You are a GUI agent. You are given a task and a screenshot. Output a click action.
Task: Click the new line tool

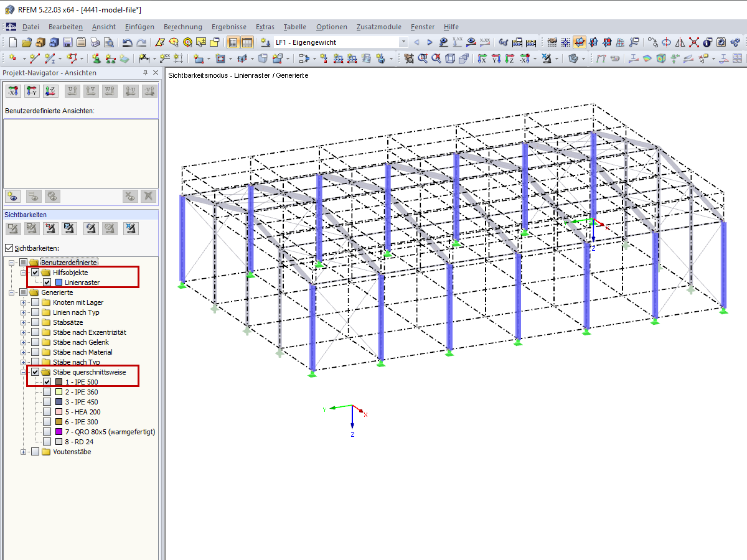tap(34, 58)
